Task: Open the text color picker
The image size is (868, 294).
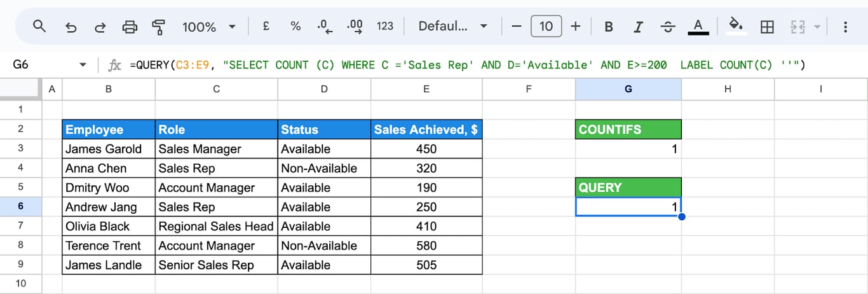Action: (698, 27)
